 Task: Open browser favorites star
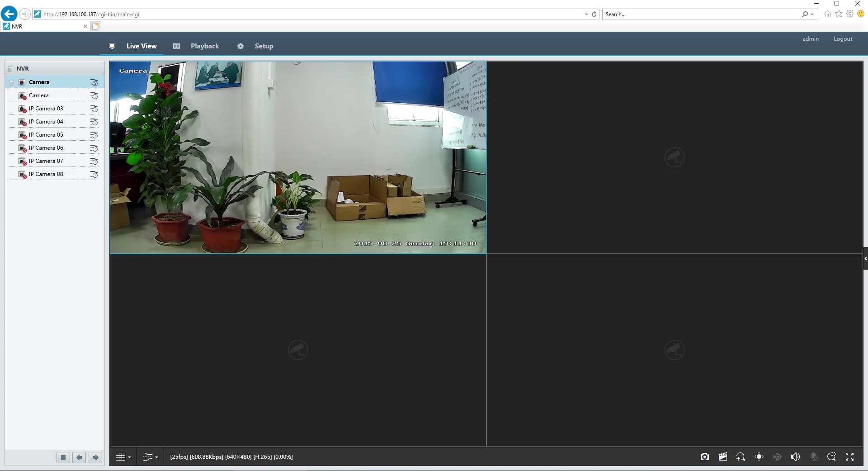click(839, 14)
